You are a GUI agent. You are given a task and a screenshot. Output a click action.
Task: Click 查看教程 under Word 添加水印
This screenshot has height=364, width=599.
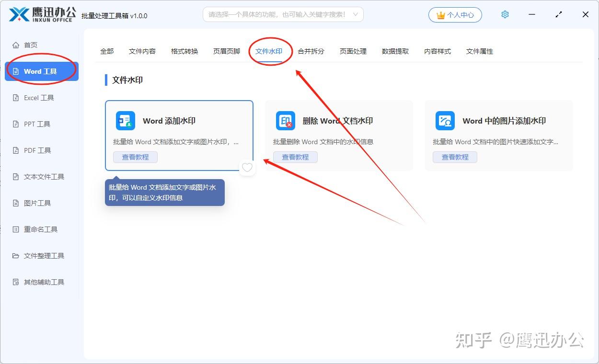tap(135, 157)
